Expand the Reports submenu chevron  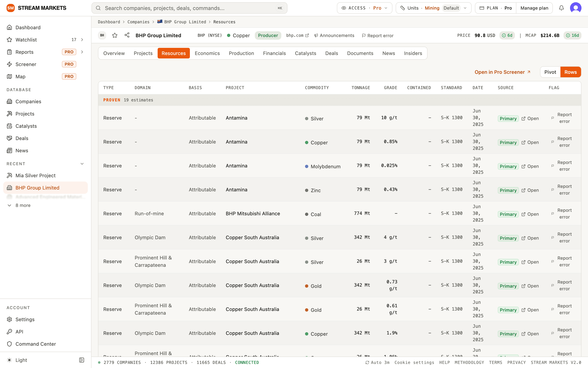[x=82, y=52]
